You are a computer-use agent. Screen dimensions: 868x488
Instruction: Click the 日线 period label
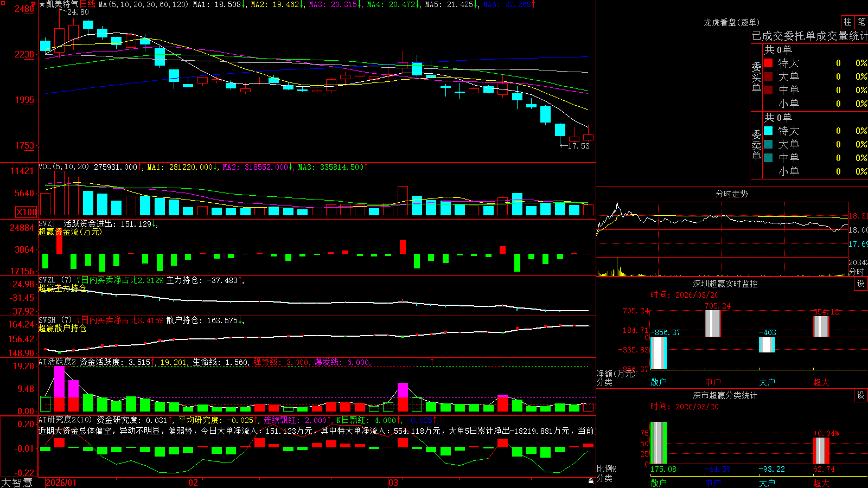pos(87,4)
